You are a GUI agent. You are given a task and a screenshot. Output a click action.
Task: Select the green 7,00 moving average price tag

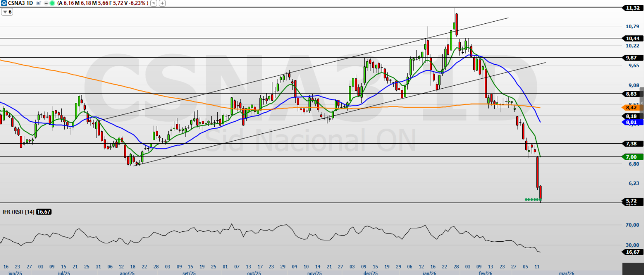click(x=632, y=157)
